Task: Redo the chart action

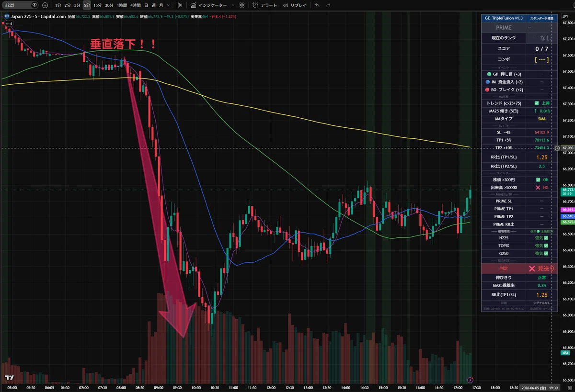Action: click(328, 5)
